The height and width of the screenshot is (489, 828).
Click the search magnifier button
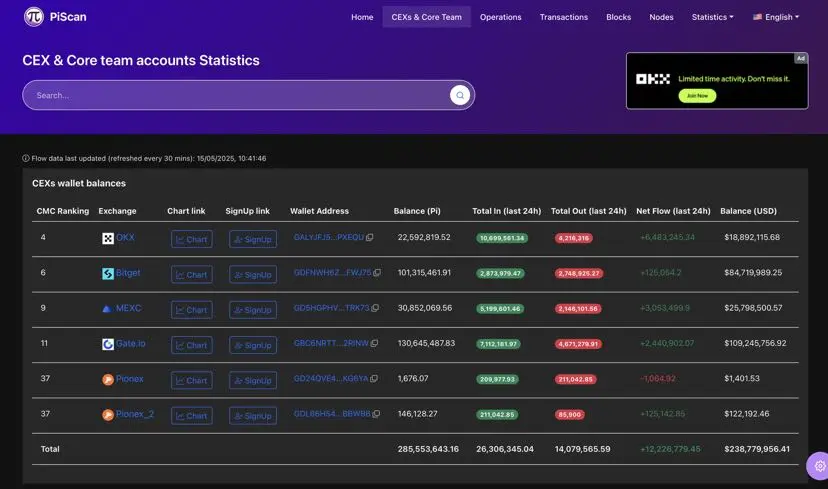coord(460,95)
